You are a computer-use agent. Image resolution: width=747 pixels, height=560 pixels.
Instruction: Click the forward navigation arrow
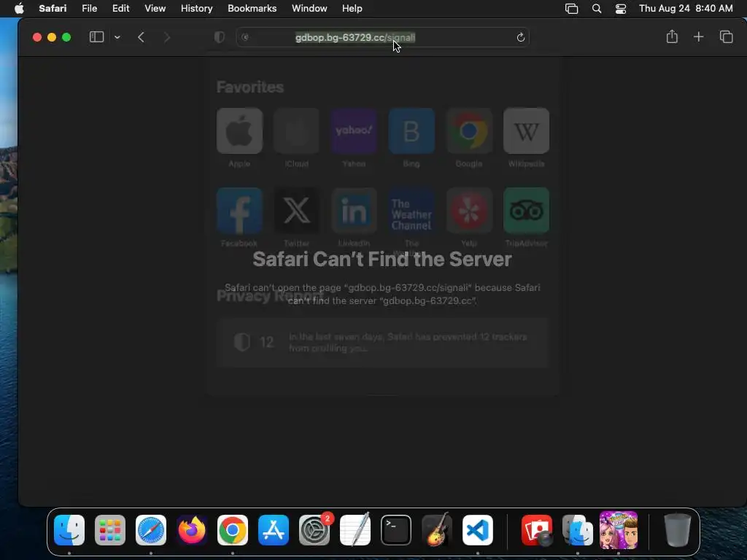[x=167, y=37]
